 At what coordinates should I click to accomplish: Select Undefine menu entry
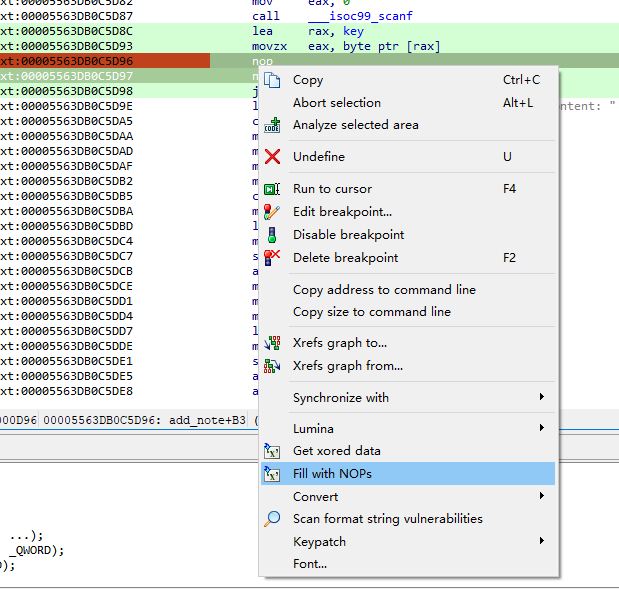408,157
